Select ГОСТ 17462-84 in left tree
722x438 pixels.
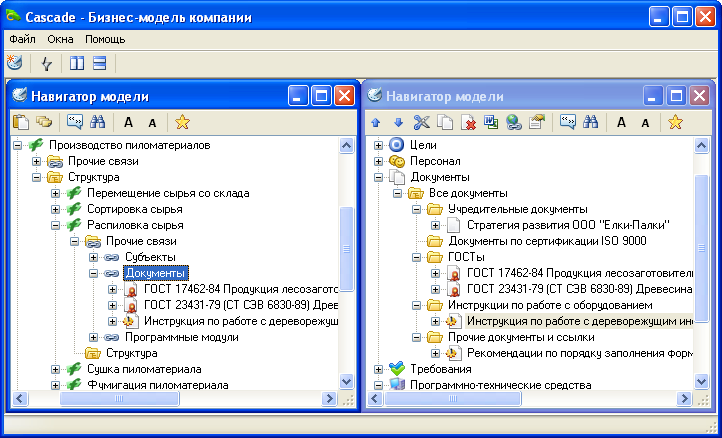(x=241, y=289)
